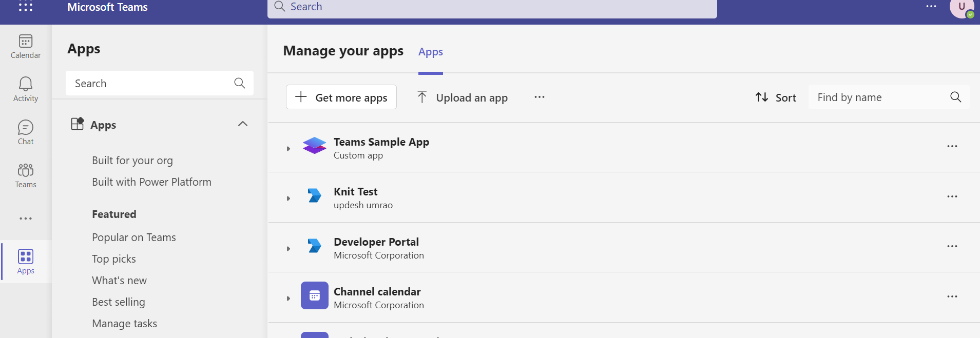980x338 pixels.
Task: Click the Sort button
Action: tap(776, 97)
